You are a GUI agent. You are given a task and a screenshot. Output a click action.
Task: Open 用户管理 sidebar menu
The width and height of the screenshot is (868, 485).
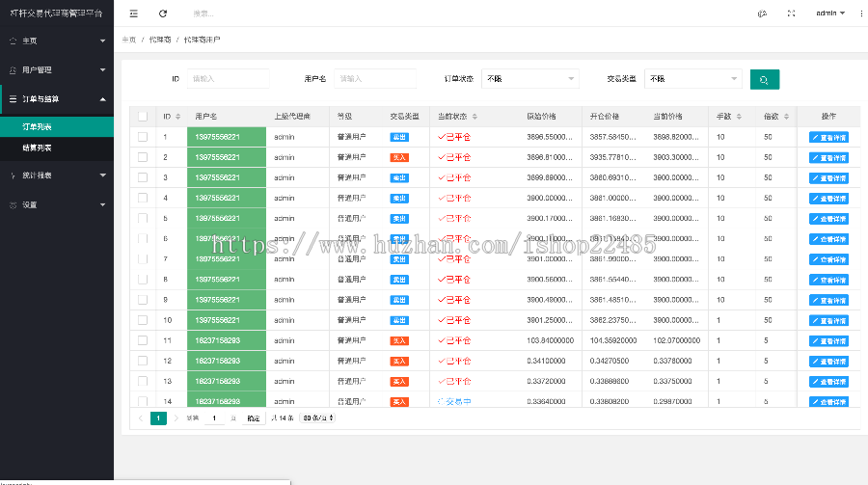click(57, 70)
